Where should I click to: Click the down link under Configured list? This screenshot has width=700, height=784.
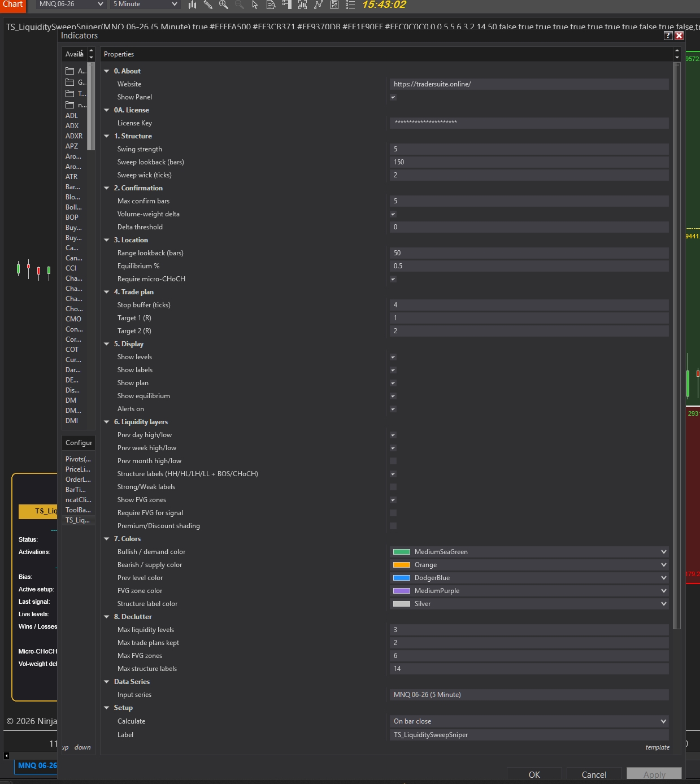click(82, 747)
